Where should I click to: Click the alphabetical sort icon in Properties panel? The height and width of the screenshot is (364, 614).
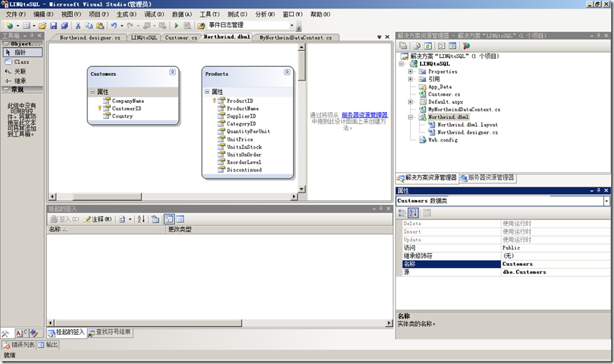[413, 213]
